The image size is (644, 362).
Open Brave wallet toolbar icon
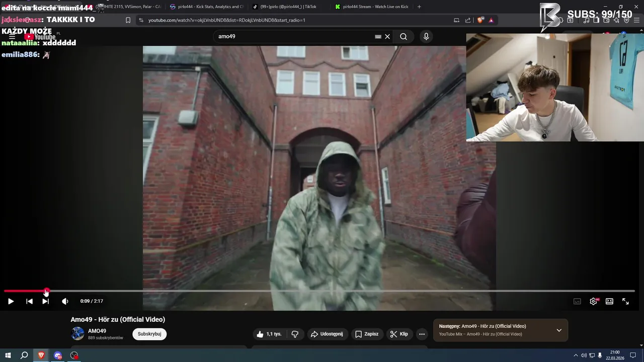point(606,20)
